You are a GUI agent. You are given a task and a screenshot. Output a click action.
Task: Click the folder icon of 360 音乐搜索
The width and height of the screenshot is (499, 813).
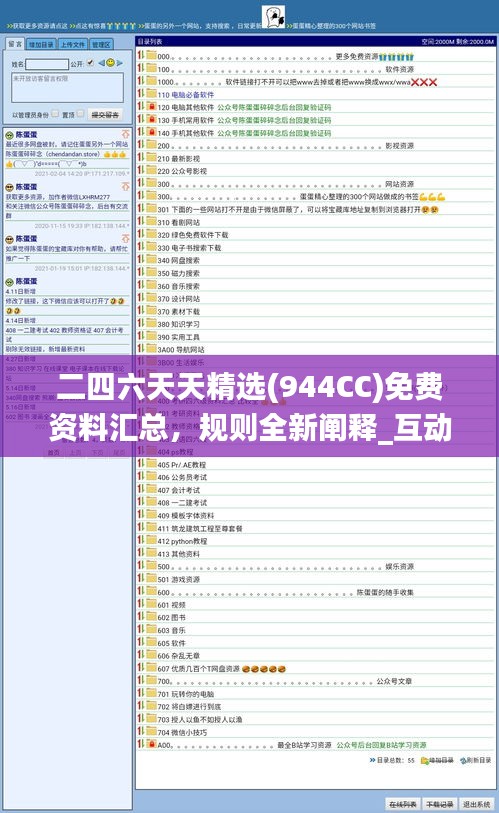(151, 285)
